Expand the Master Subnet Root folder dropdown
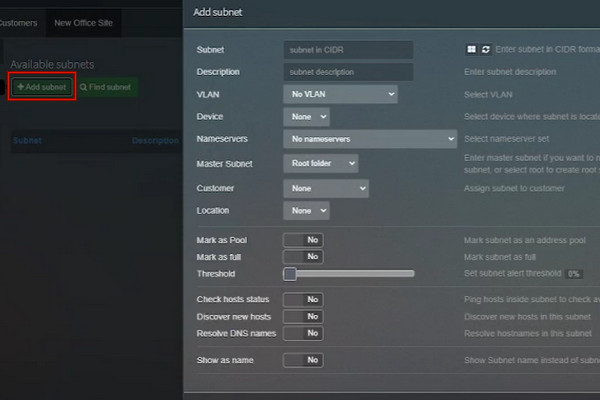Viewport: 600px width, 400px height. (321, 163)
